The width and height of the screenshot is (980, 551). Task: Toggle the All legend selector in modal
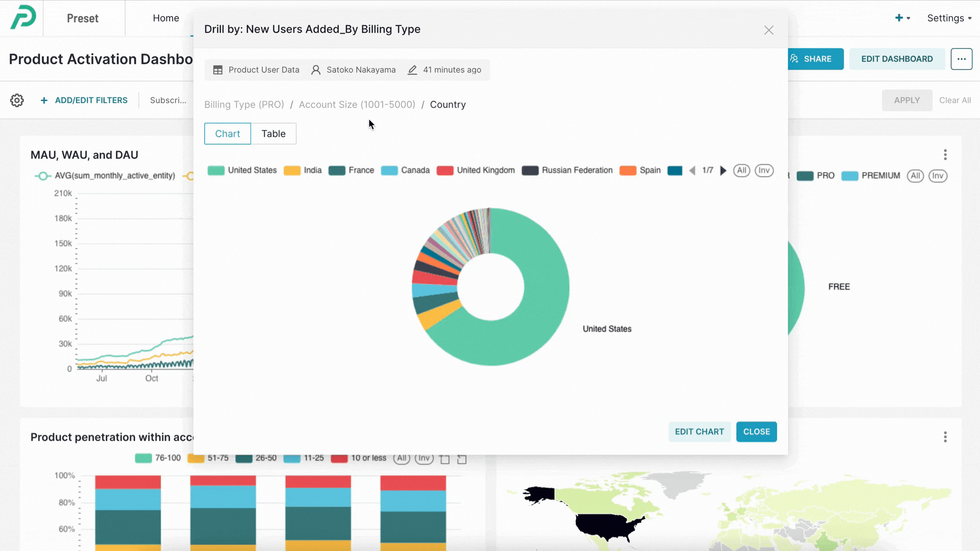click(x=741, y=170)
